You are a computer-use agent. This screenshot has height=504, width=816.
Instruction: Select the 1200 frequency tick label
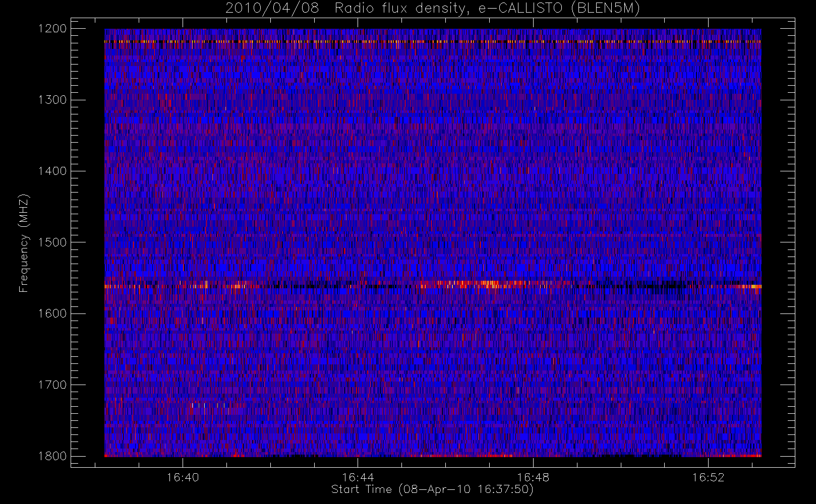coord(52,29)
